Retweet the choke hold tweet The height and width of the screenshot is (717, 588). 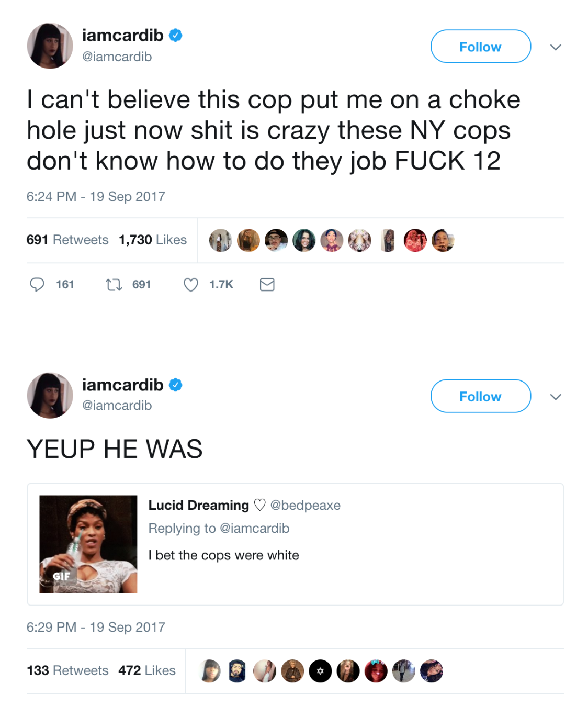(x=114, y=285)
